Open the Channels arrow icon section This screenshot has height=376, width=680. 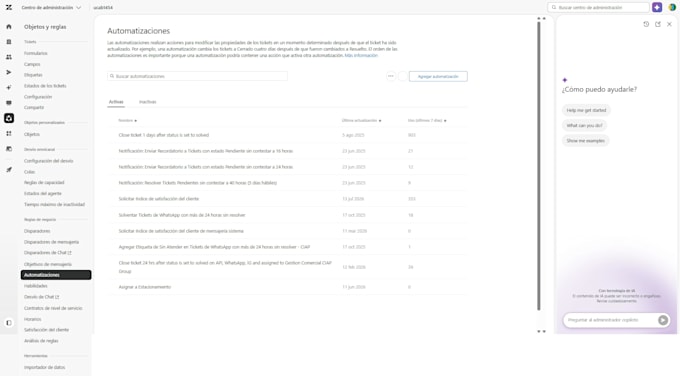tap(9, 72)
